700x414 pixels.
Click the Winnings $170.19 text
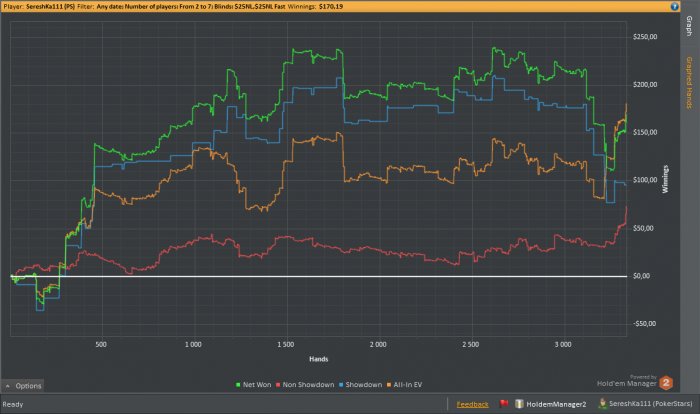pos(315,6)
